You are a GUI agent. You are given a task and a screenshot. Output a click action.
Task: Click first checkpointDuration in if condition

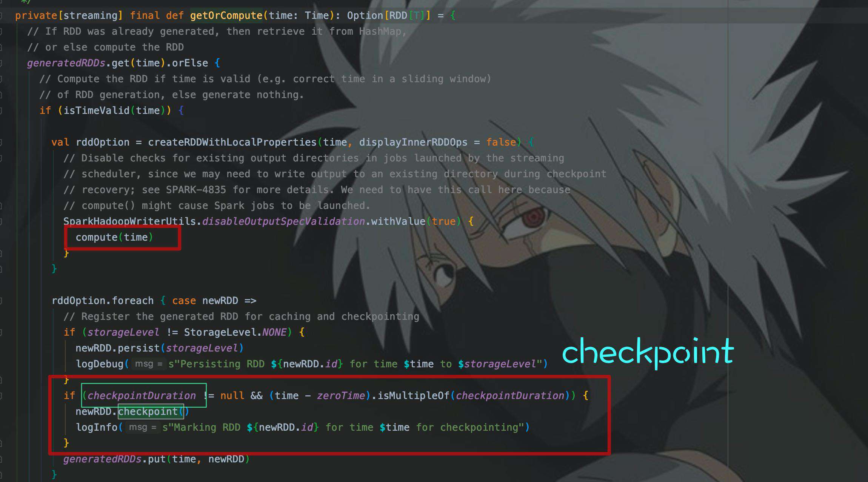coord(142,396)
